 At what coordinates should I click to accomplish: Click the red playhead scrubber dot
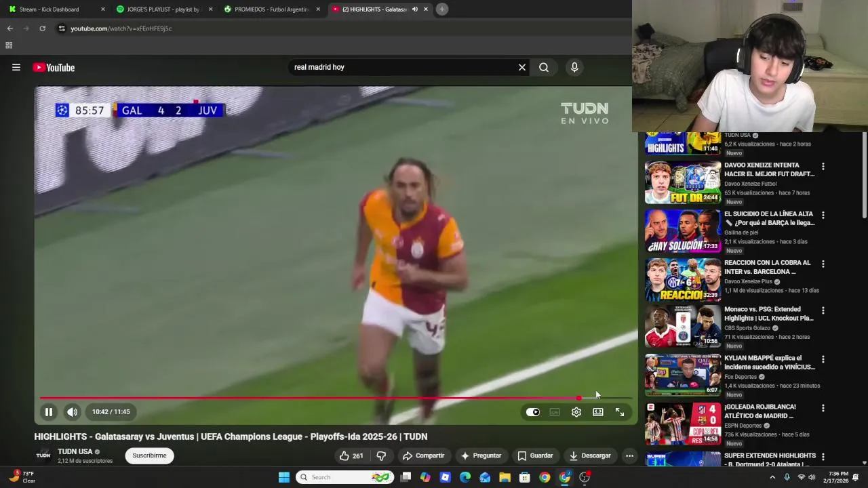tap(578, 398)
